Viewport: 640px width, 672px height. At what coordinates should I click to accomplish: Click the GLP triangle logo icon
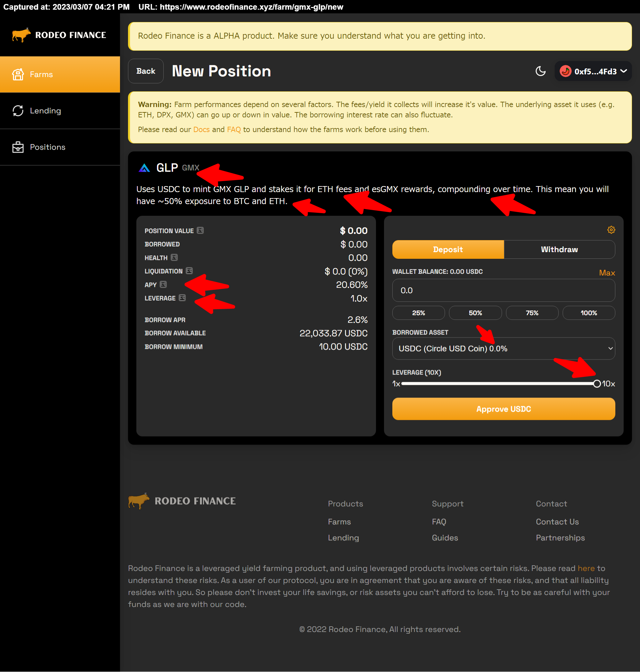click(144, 167)
